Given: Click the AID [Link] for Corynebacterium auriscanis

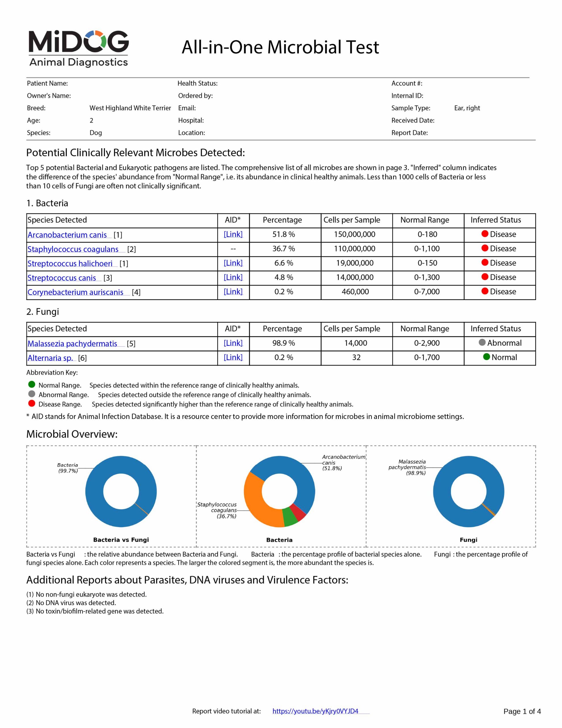Looking at the screenshot, I should tap(233, 292).
